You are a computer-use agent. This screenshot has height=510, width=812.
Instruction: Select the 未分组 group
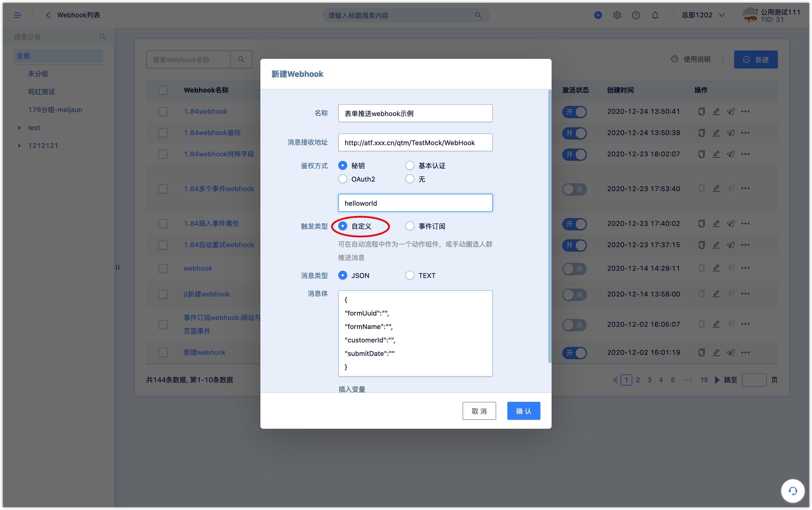[x=38, y=73]
